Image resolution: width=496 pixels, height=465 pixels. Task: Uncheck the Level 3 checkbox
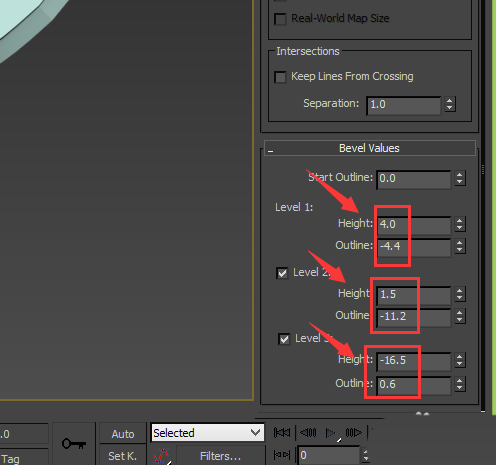[284, 339]
